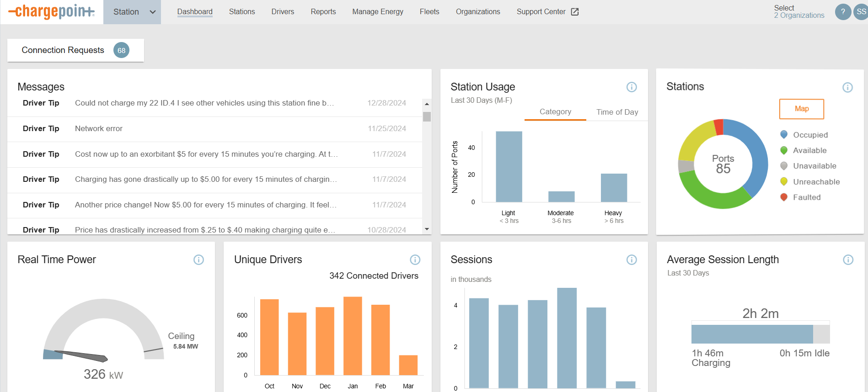Click Average Session Length info icon
This screenshot has height=392, width=868.
[847, 260]
